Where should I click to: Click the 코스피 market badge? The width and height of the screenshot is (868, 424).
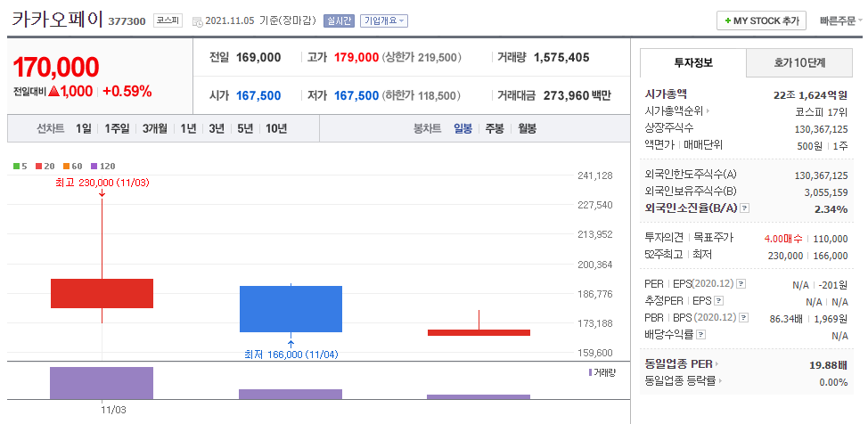point(168,21)
